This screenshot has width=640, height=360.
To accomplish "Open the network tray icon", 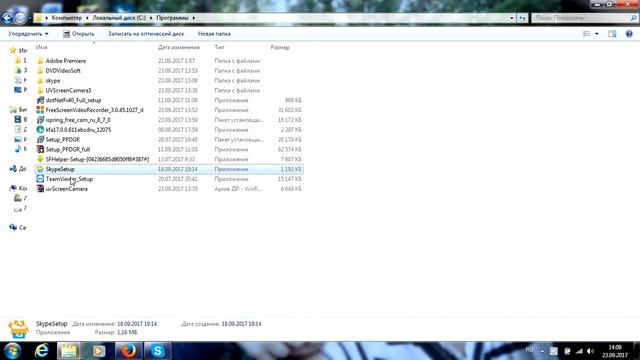I will (579, 351).
